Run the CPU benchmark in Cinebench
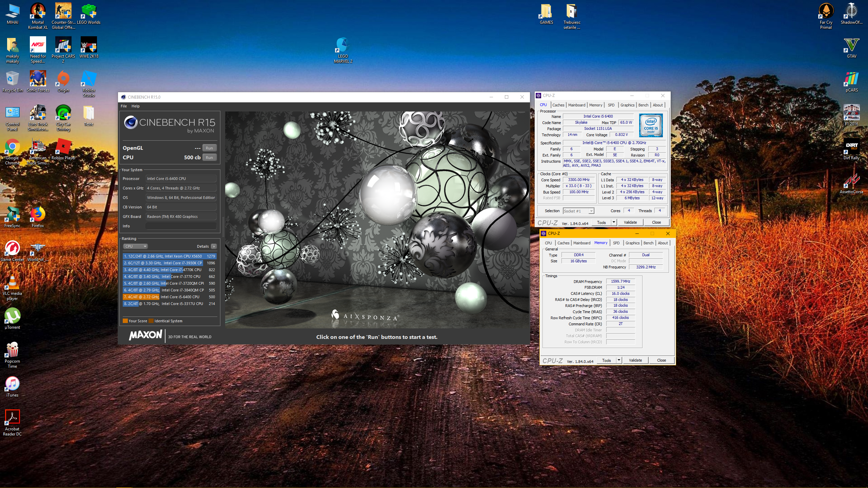868x488 pixels. [209, 158]
